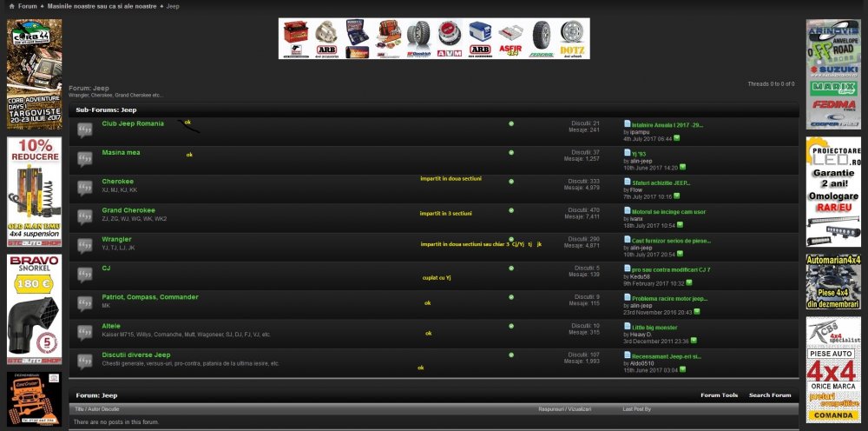Open the Search Forum dropdown
This screenshot has width=868, height=431.
tap(769, 395)
